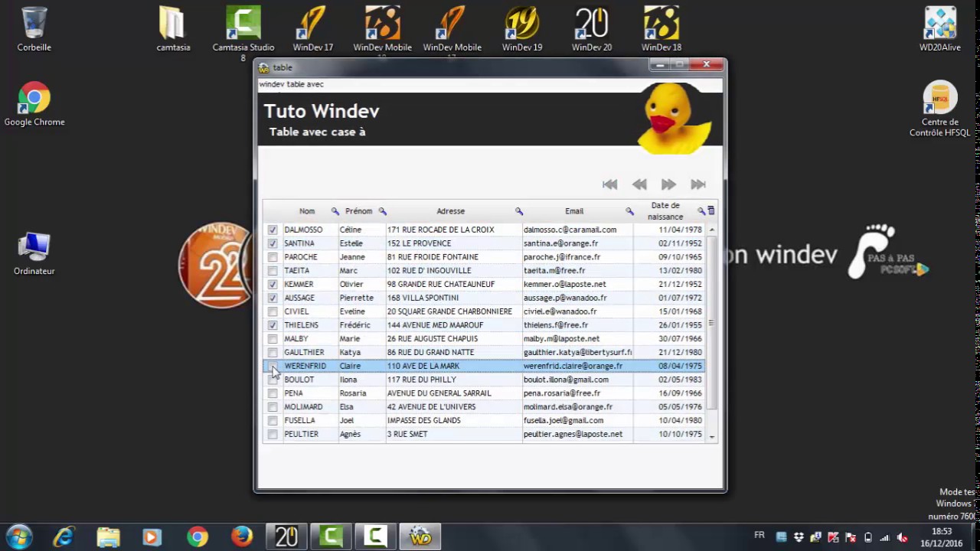Open the Google Chrome desktop shortcut
This screenshot has width=980, height=551.
(x=34, y=105)
